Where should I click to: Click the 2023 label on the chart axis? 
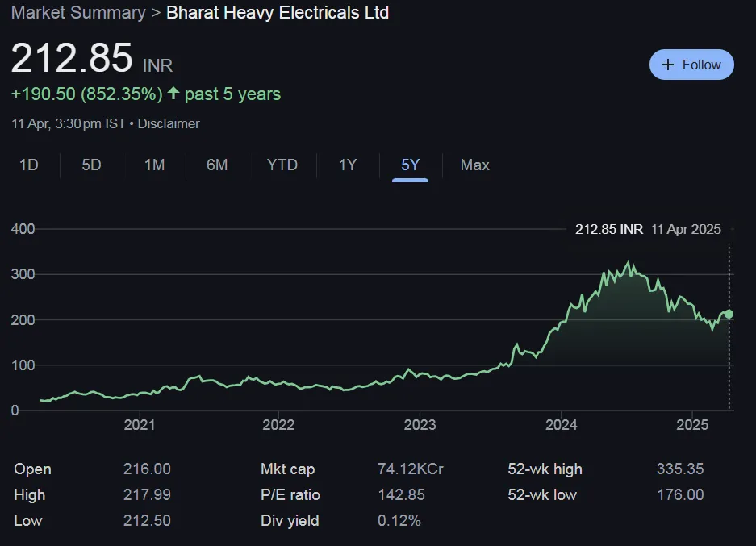[420, 424]
